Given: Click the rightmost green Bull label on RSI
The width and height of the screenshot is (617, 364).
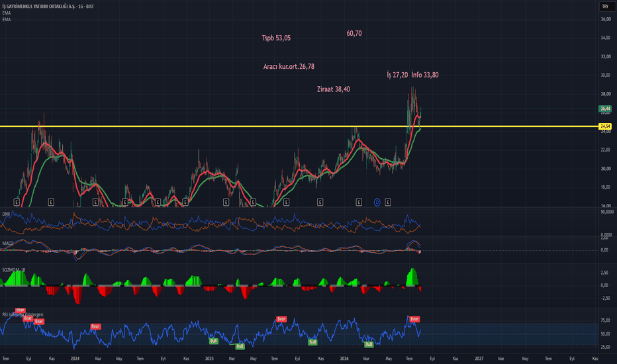Looking at the screenshot, I should (369, 345).
